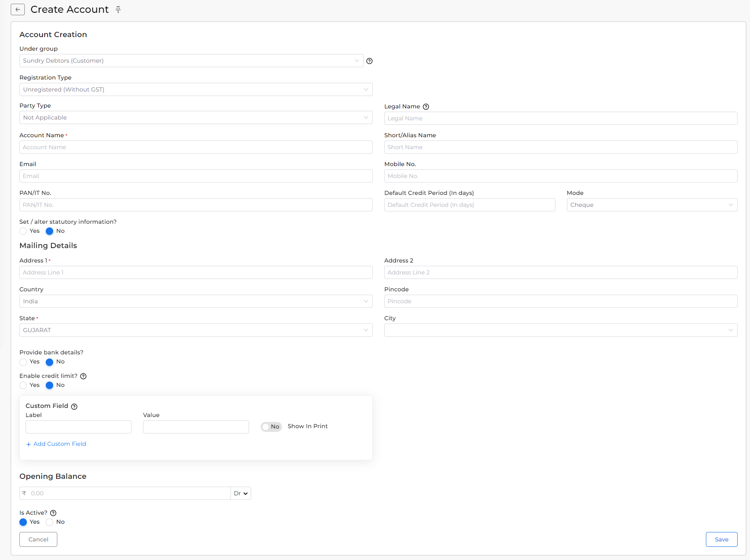Focus Address Line 1 field
This screenshot has height=560, width=750.
196,272
